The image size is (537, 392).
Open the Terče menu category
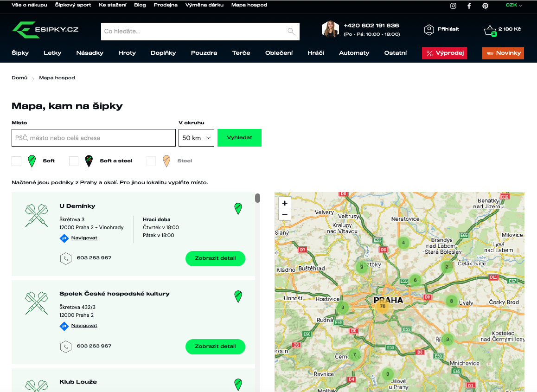tap(241, 53)
